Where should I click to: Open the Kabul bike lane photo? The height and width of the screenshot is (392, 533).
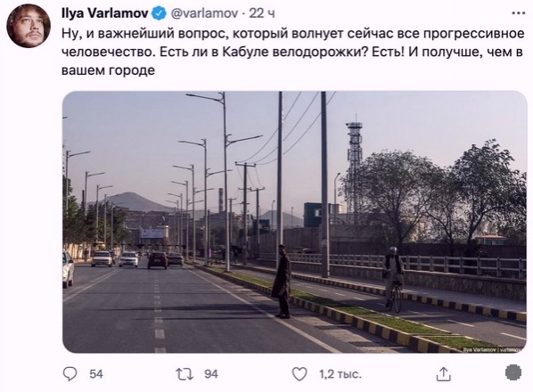295,222
